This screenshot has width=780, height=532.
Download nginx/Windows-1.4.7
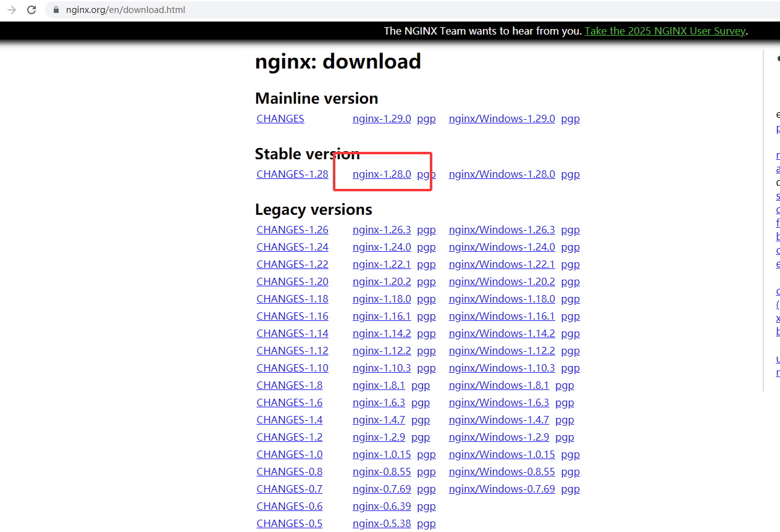point(499,420)
